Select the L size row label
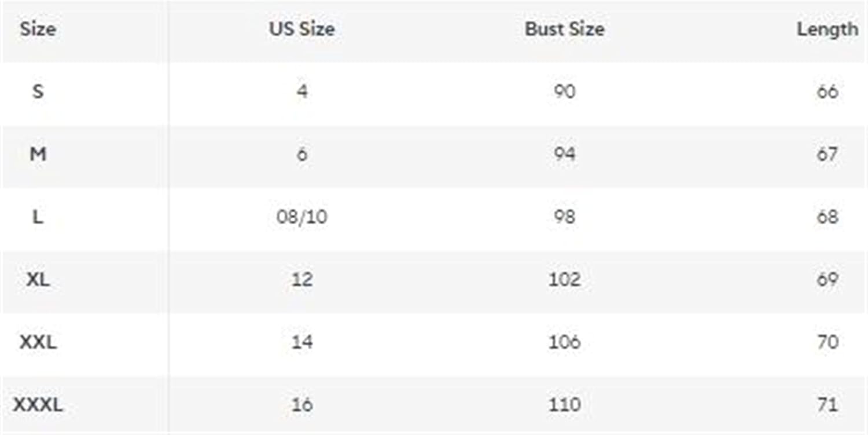Viewport: 868px width, 435px height. point(38,217)
